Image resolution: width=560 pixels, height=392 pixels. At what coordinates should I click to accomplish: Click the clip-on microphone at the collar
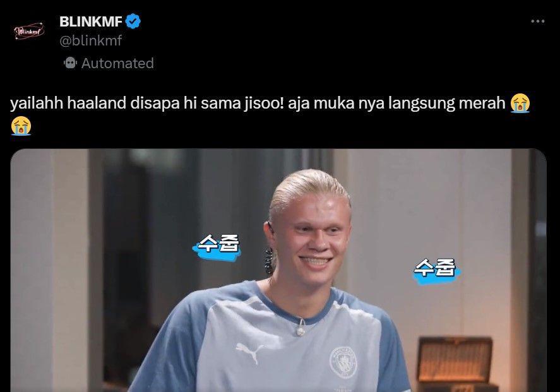point(301,328)
